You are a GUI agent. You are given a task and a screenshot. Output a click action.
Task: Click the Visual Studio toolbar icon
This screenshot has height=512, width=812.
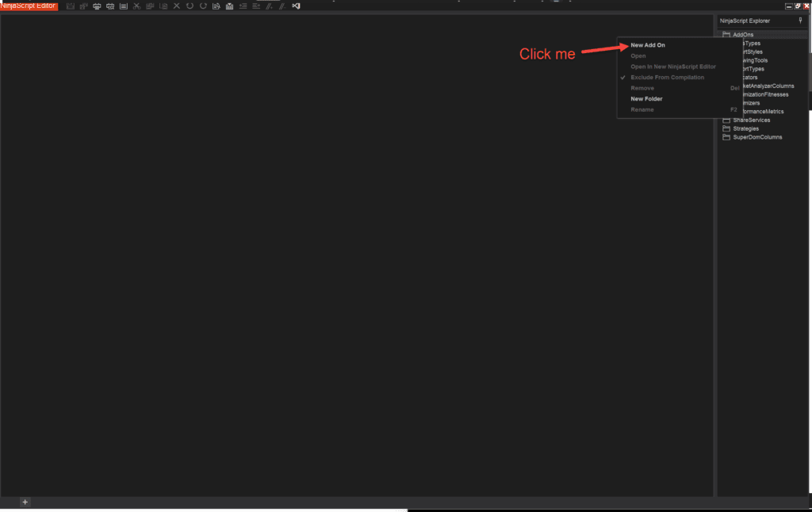[x=297, y=6]
